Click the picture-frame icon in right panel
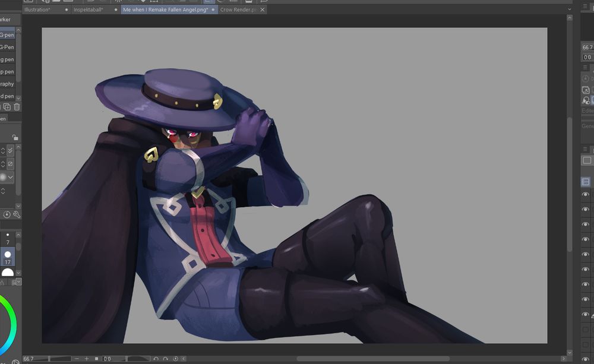The height and width of the screenshot is (364, 594). [586, 90]
